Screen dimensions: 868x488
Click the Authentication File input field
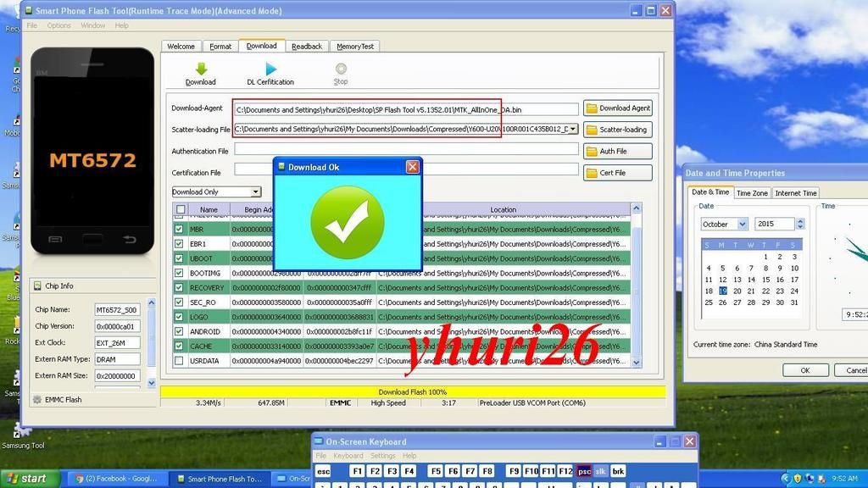(x=406, y=149)
